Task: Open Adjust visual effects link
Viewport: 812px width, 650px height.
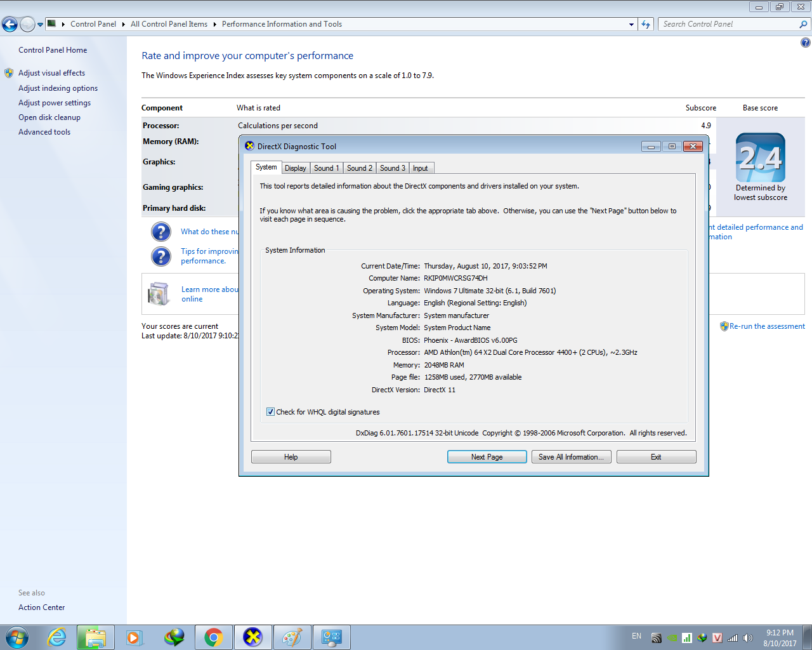Action: click(x=51, y=73)
